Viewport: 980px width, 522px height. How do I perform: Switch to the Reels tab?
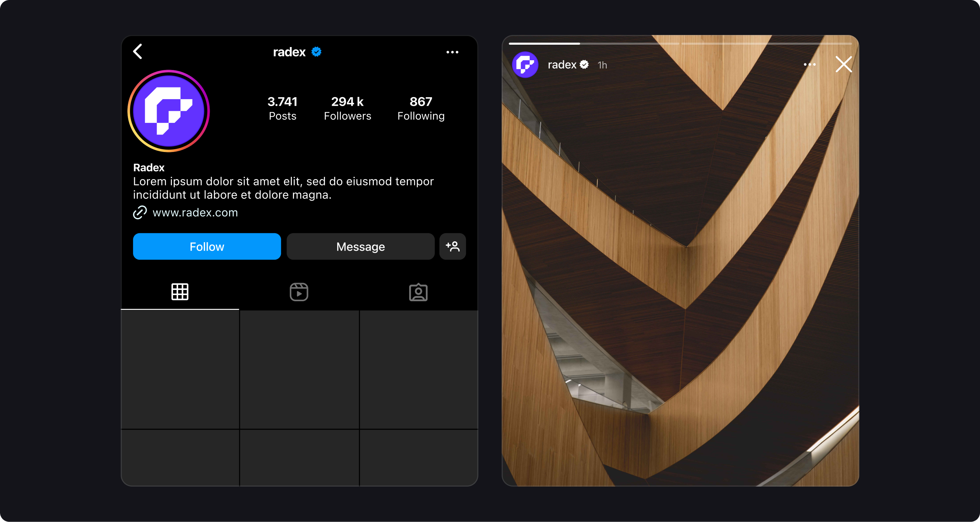pyautogui.click(x=299, y=292)
